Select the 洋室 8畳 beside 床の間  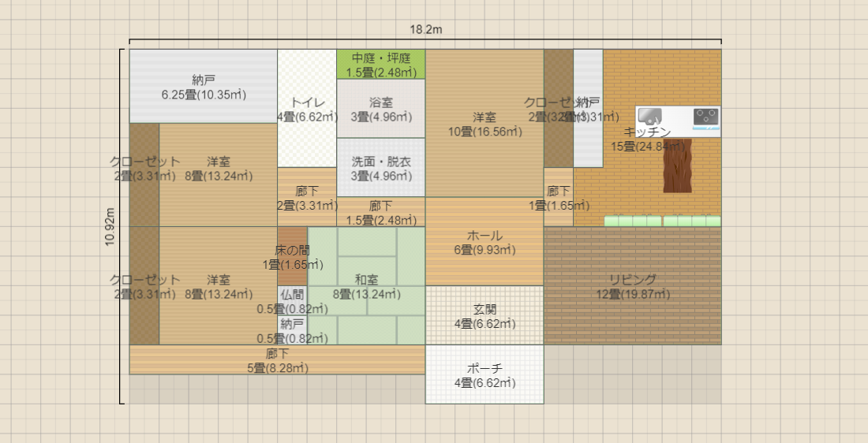[218, 286]
